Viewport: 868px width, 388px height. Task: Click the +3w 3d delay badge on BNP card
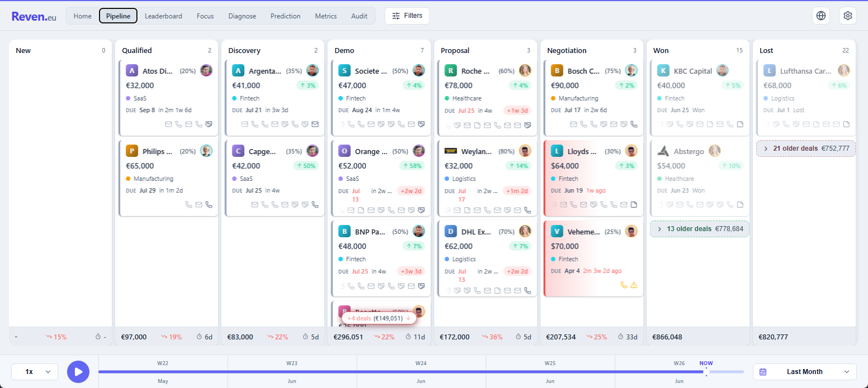(x=410, y=271)
